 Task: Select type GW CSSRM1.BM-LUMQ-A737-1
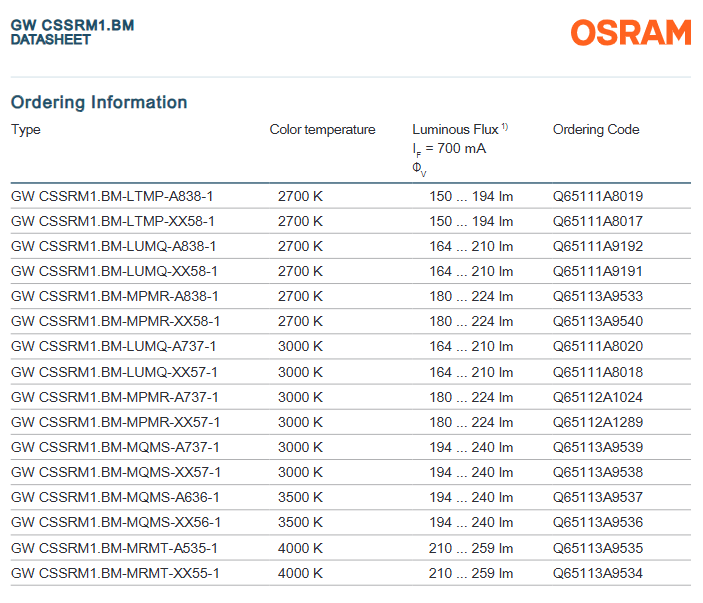click(x=113, y=347)
